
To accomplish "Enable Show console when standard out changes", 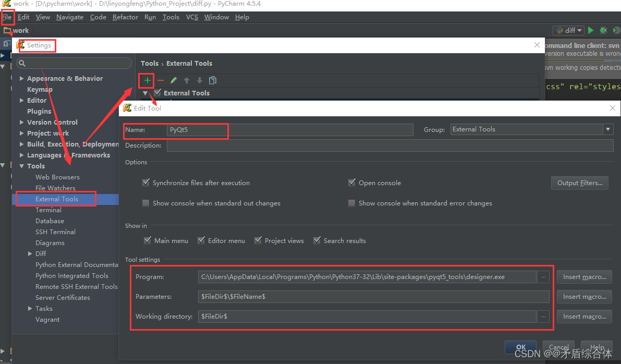I will (x=146, y=203).
